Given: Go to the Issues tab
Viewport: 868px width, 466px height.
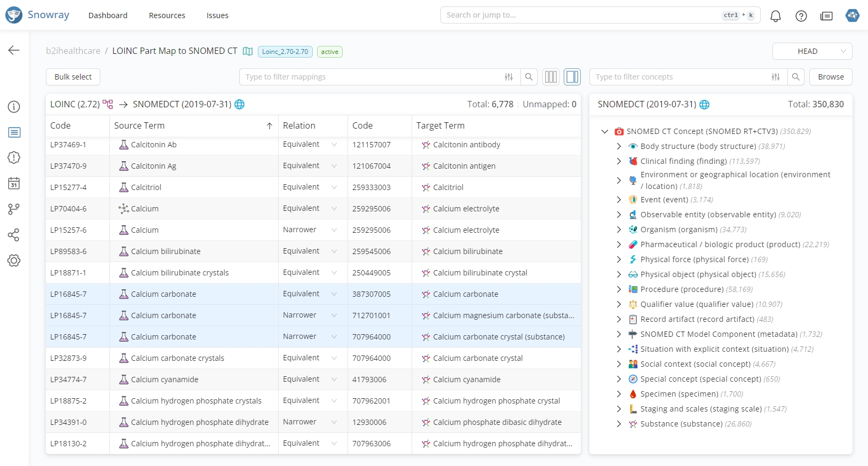Looking at the screenshot, I should coord(217,15).
